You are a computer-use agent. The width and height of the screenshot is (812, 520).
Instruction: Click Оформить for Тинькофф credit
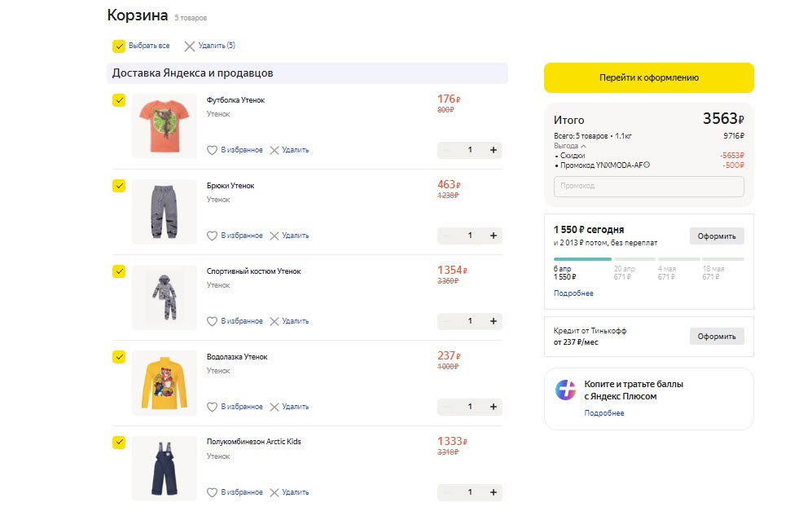pyautogui.click(x=716, y=337)
